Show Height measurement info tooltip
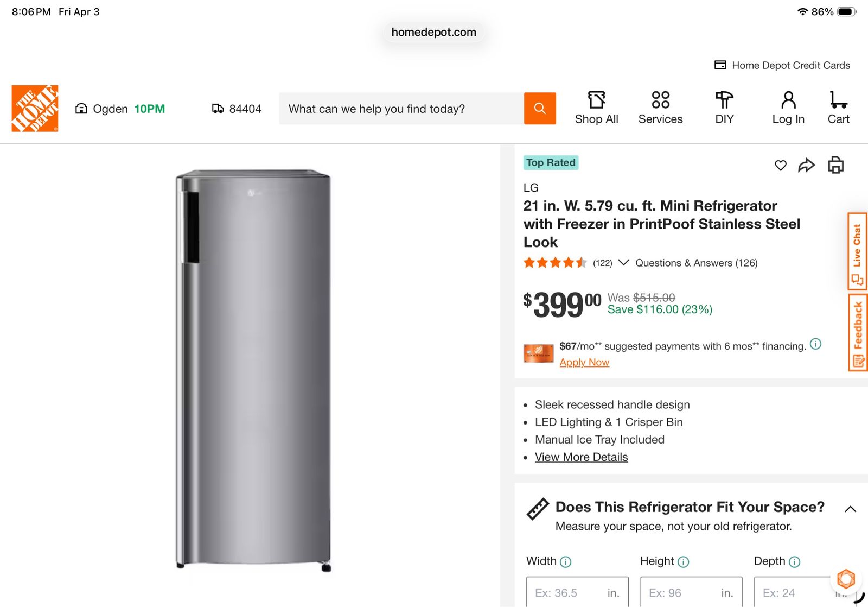 click(x=684, y=562)
